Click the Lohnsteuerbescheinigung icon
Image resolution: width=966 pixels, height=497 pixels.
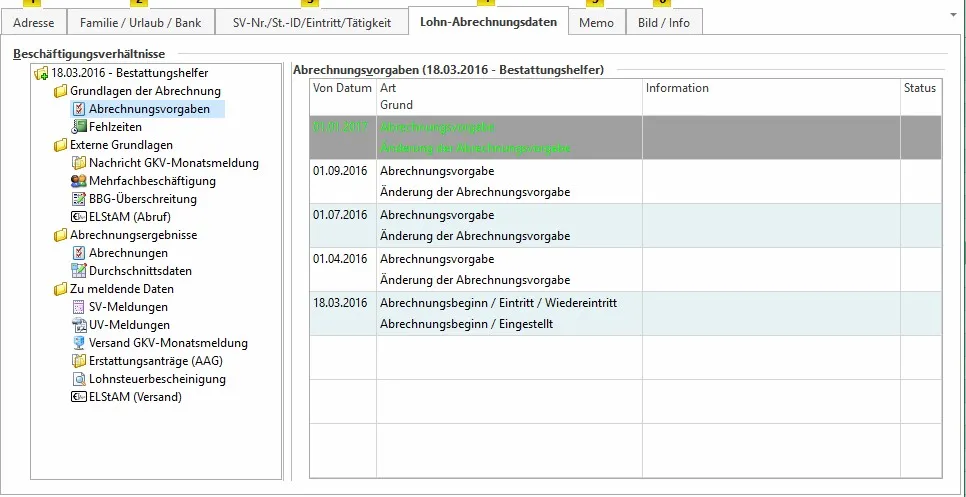coord(79,379)
